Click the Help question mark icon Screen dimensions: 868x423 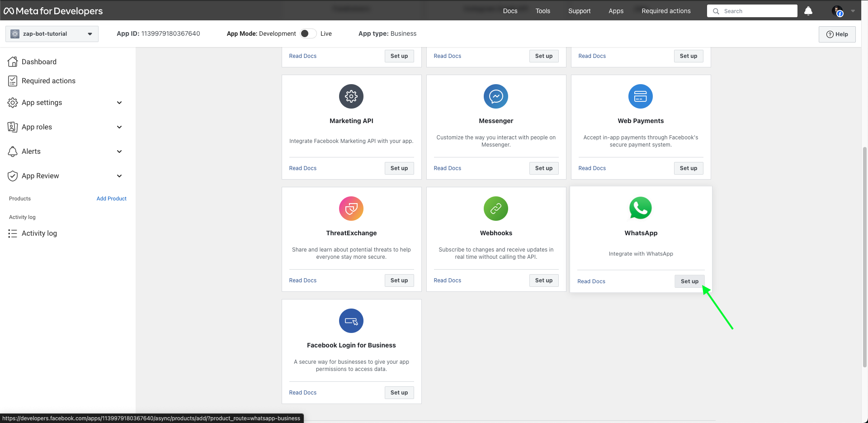tap(830, 34)
